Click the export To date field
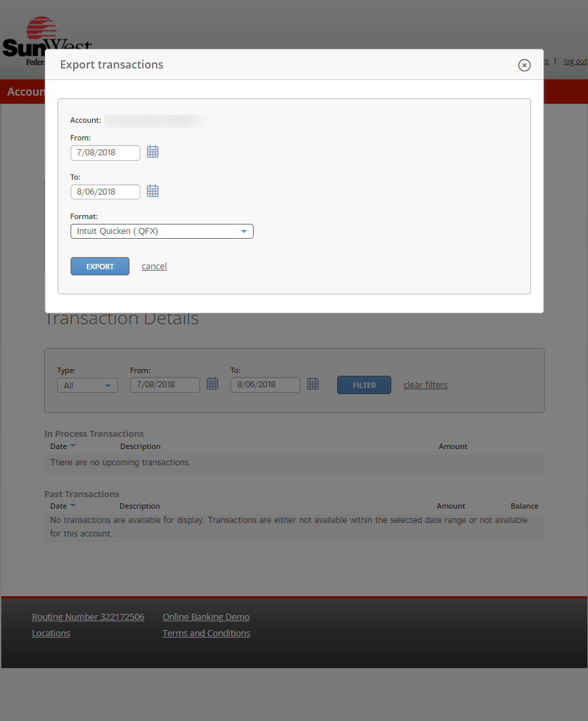 pyautogui.click(x=105, y=192)
